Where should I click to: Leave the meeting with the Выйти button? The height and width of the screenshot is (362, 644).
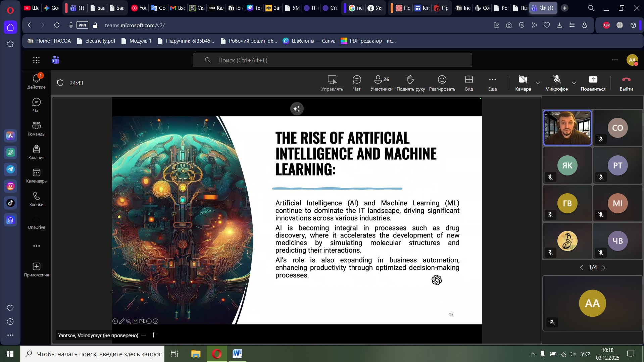626,83
